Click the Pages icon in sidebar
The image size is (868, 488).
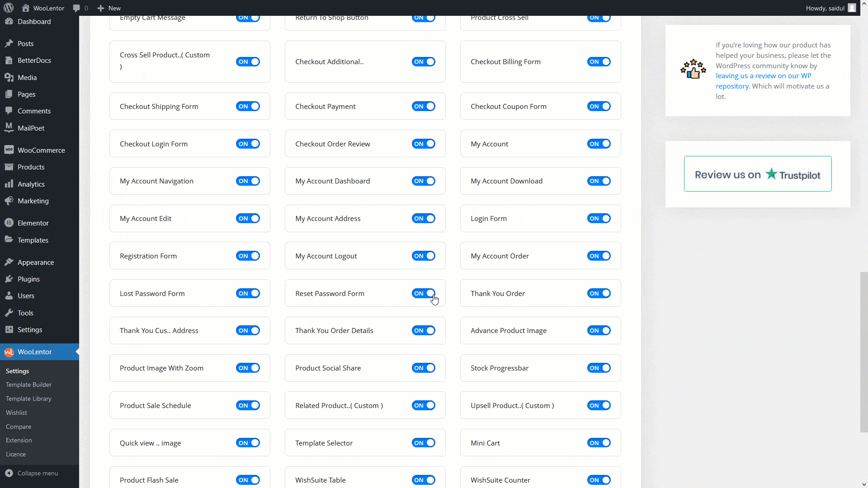pyautogui.click(x=9, y=94)
